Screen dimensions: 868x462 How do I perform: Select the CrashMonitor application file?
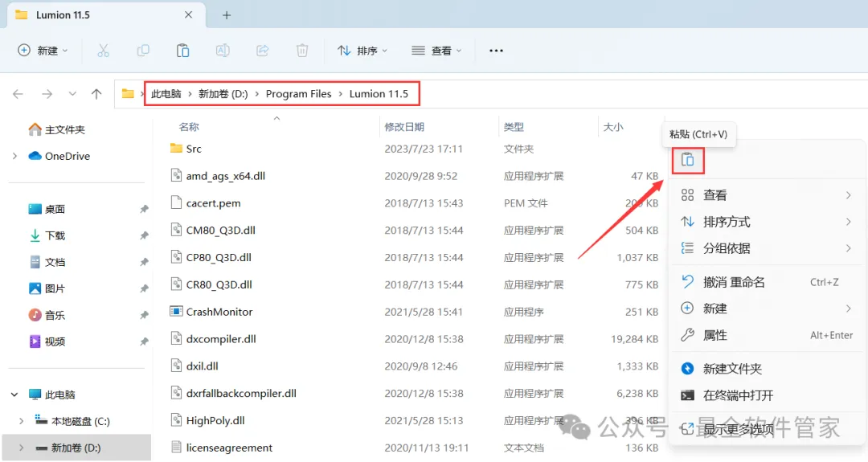click(414, 312)
